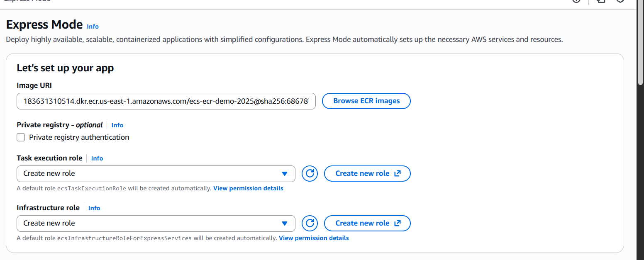View permission details for ecsInfrastructureRoleForExpressServices
The image size is (644, 260).
(314, 238)
